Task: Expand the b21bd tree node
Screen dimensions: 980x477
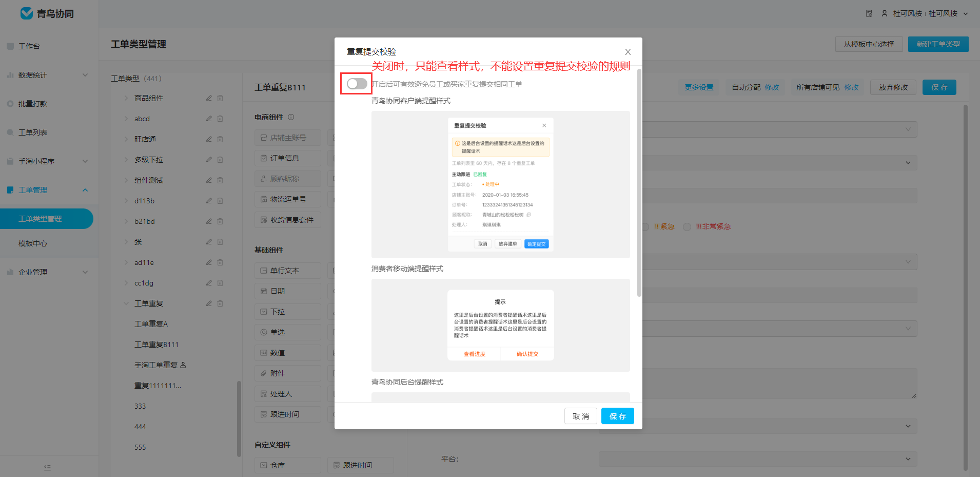Action: [126, 221]
